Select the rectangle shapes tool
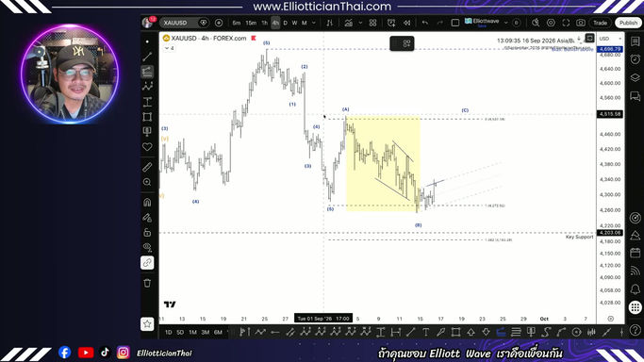644x362 pixels. pyautogui.click(x=147, y=117)
